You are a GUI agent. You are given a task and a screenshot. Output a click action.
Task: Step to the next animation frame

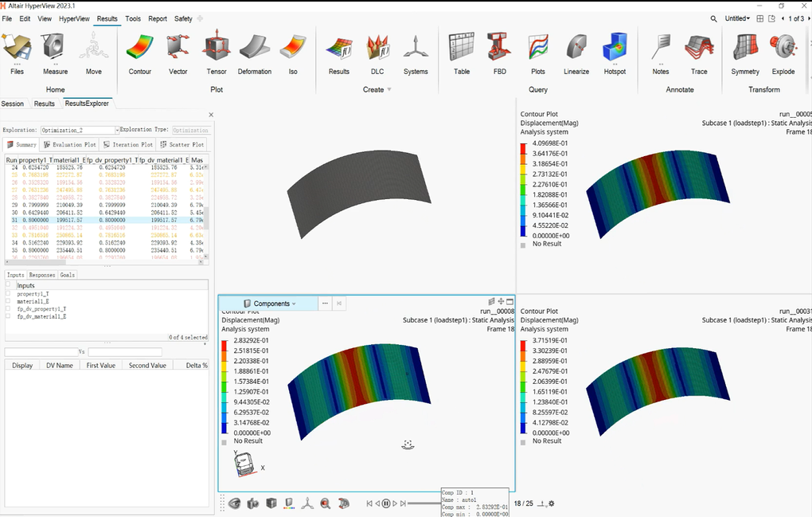pos(395,503)
